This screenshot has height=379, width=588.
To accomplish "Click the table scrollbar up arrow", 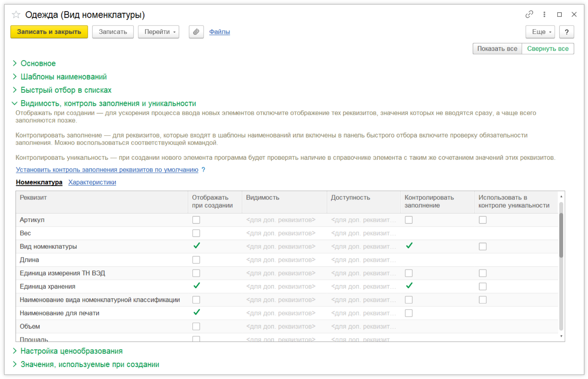I will click(x=561, y=196).
